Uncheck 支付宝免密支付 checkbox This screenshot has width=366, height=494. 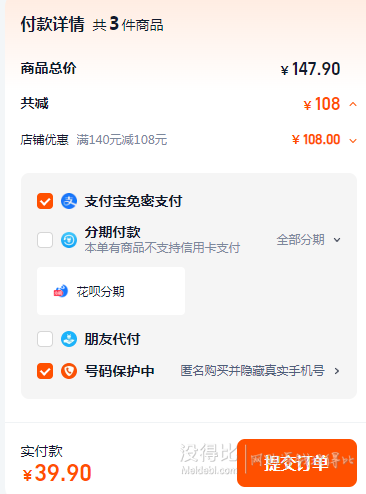[x=45, y=201]
